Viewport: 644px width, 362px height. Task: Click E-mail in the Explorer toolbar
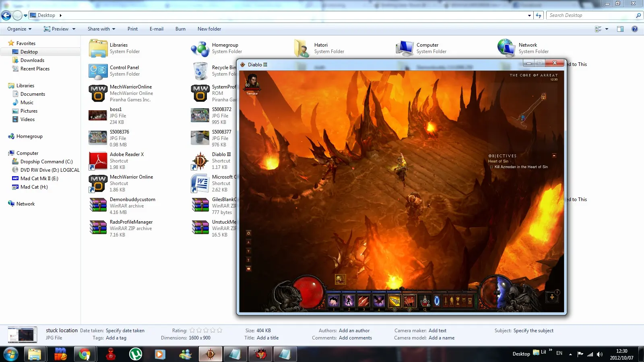pyautogui.click(x=156, y=29)
